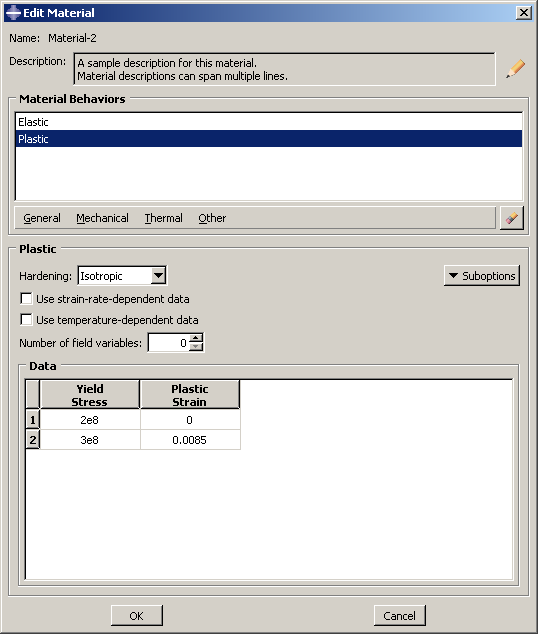Select row 2 header in data table

click(32, 440)
